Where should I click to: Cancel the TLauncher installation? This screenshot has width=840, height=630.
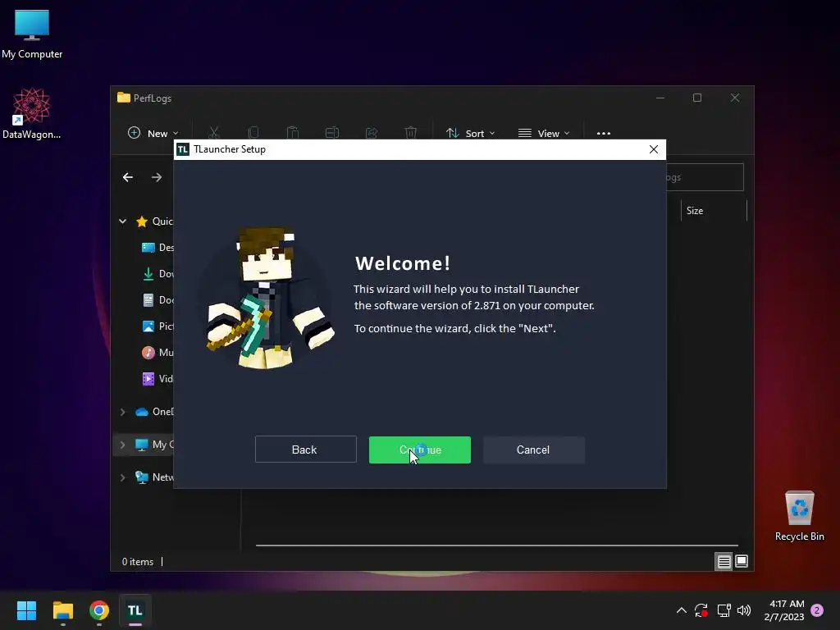(x=533, y=450)
